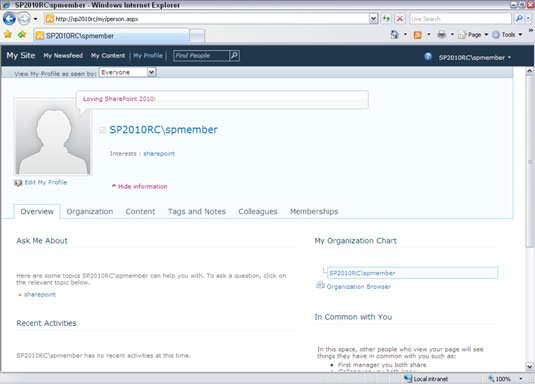The width and height of the screenshot is (535, 384).
Task: Click the toolbar overflow chevron
Action: (x=531, y=30)
